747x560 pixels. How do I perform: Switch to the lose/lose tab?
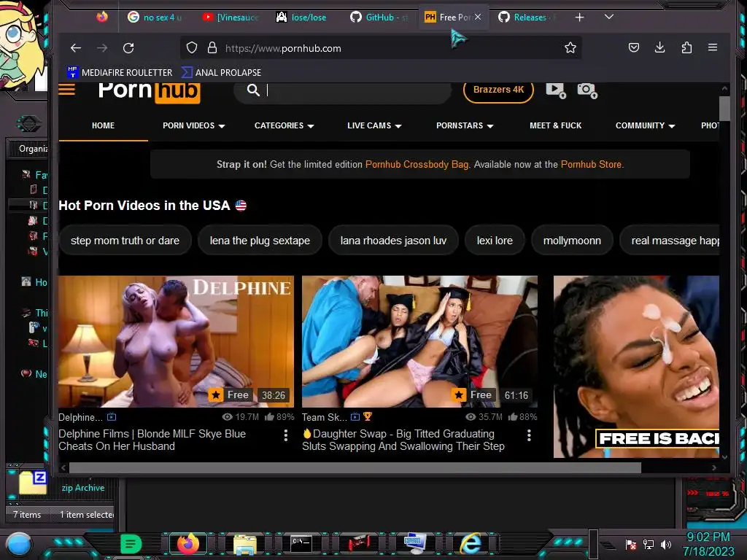coord(301,17)
